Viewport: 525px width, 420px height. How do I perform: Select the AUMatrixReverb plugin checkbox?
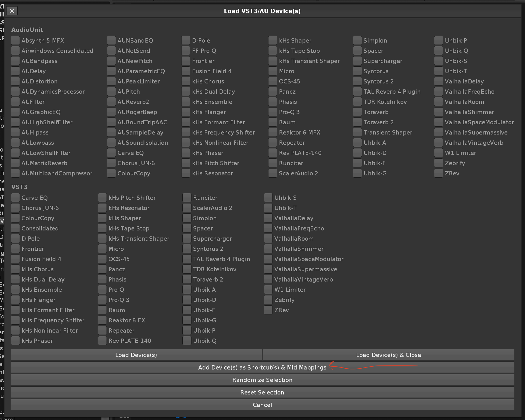pyautogui.click(x=15, y=163)
